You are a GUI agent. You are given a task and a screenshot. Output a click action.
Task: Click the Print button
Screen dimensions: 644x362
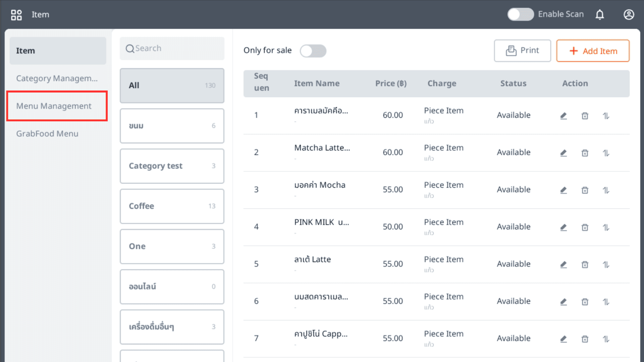522,51
